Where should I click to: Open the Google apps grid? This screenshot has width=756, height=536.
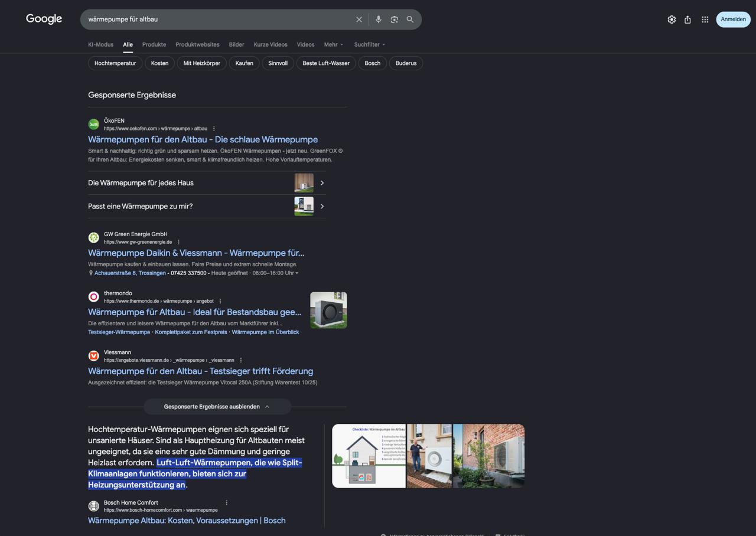click(x=705, y=19)
